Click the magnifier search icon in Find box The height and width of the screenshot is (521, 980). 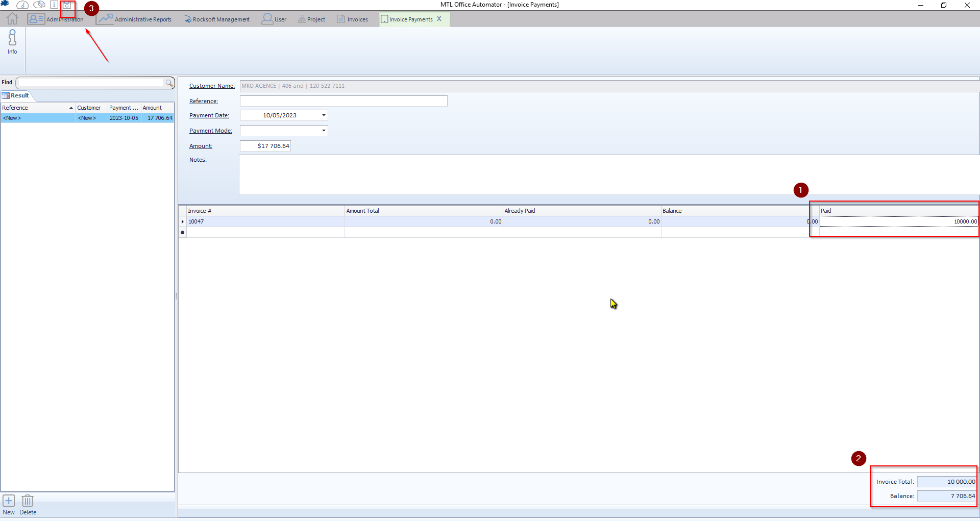[169, 83]
